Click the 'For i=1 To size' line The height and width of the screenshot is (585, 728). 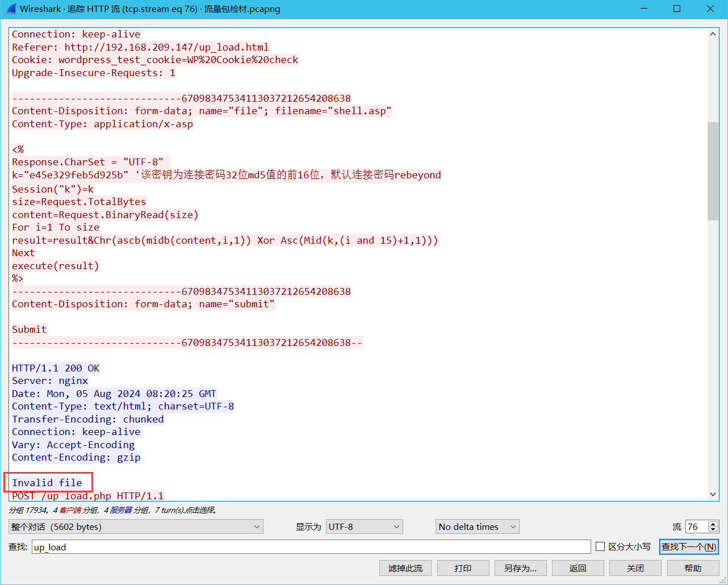[x=56, y=227]
